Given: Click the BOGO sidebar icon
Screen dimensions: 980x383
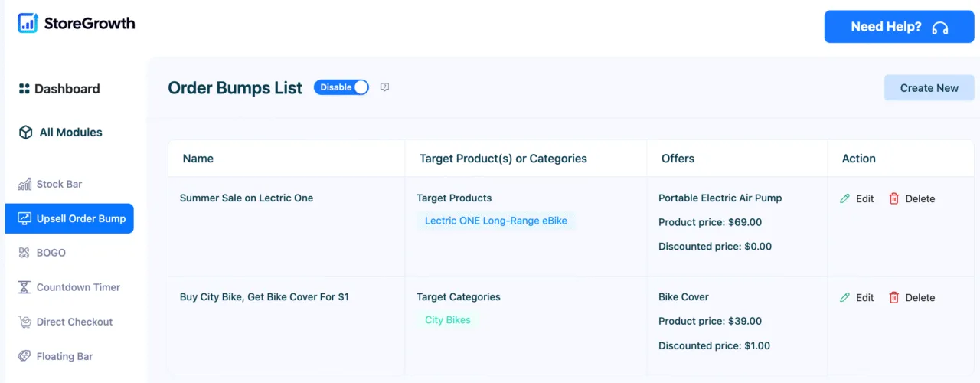Looking at the screenshot, I should click(24, 253).
